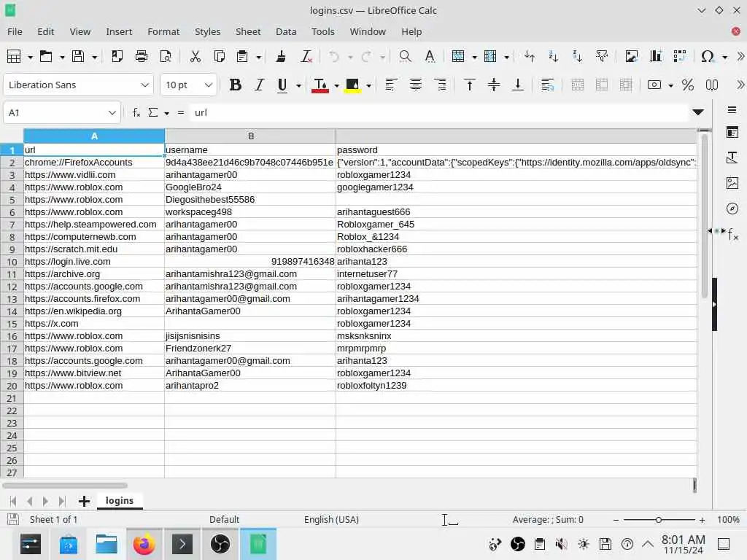747x560 pixels.
Task: Open sidebar Gallery panel icon
Action: coord(732,183)
